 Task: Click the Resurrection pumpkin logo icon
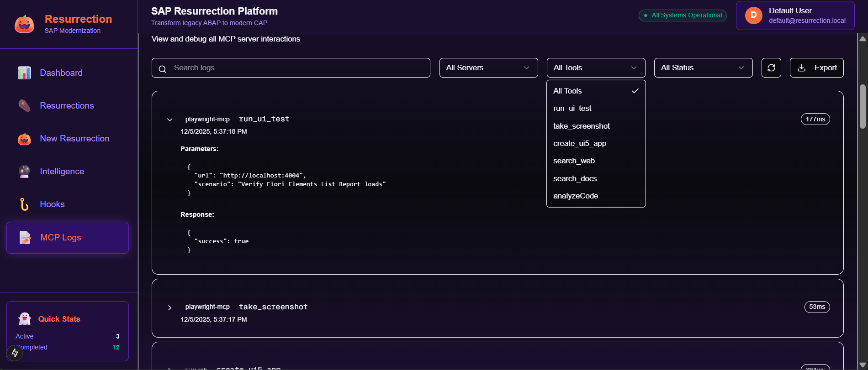(24, 24)
